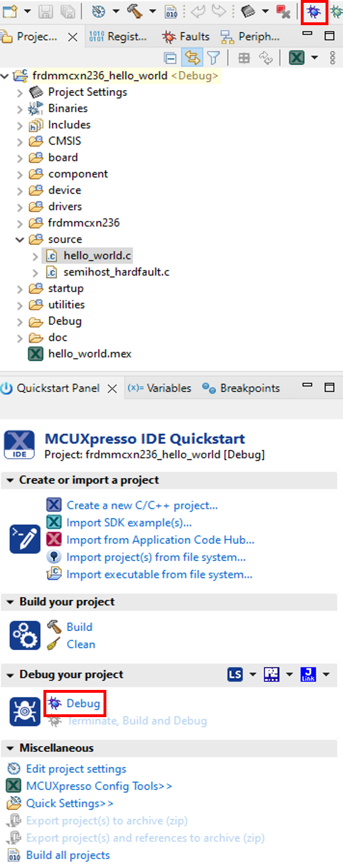Screen dimensions: 343x868
Task: Select hello_world.c in the source folder
Action: point(97,256)
